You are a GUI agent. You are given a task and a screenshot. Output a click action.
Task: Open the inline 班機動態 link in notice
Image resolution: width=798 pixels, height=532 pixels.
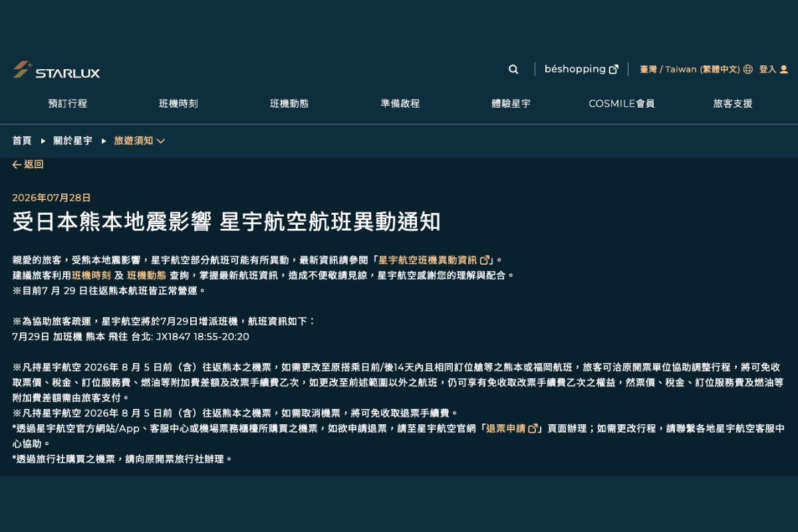pyautogui.click(x=147, y=275)
